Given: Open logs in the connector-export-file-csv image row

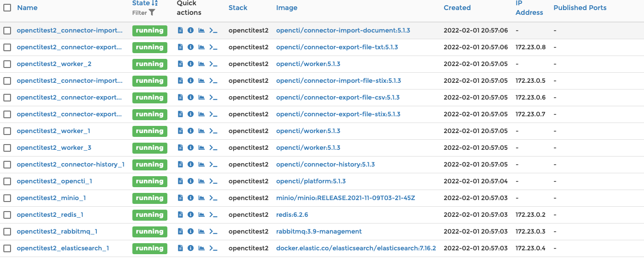Looking at the screenshot, I should point(180,97).
